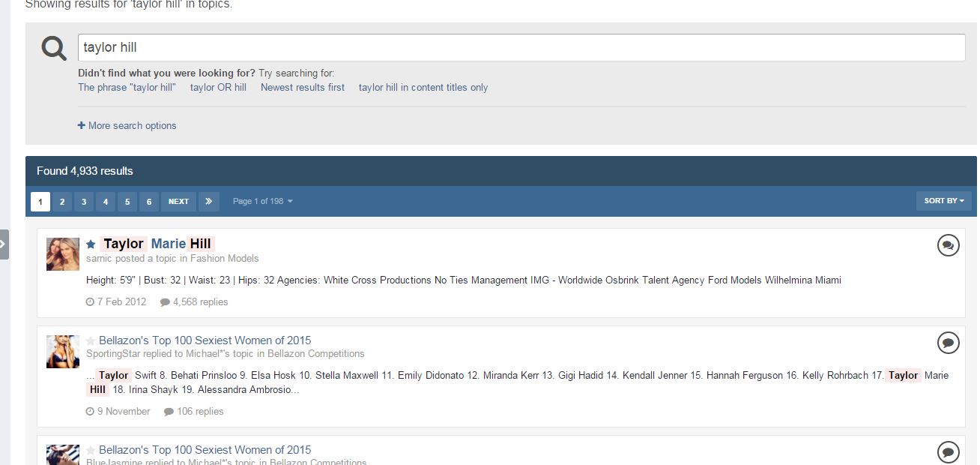Go to page 6 of results
This screenshot has height=465, width=980.
149,202
